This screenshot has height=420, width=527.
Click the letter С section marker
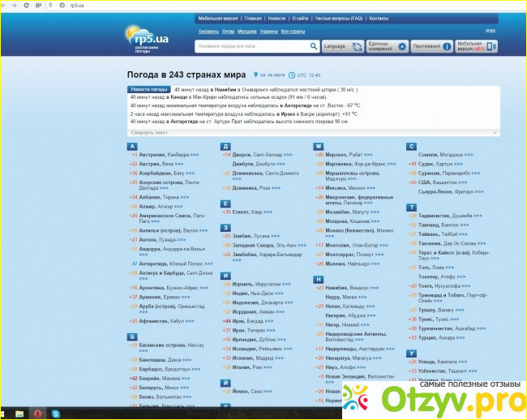tap(411, 147)
